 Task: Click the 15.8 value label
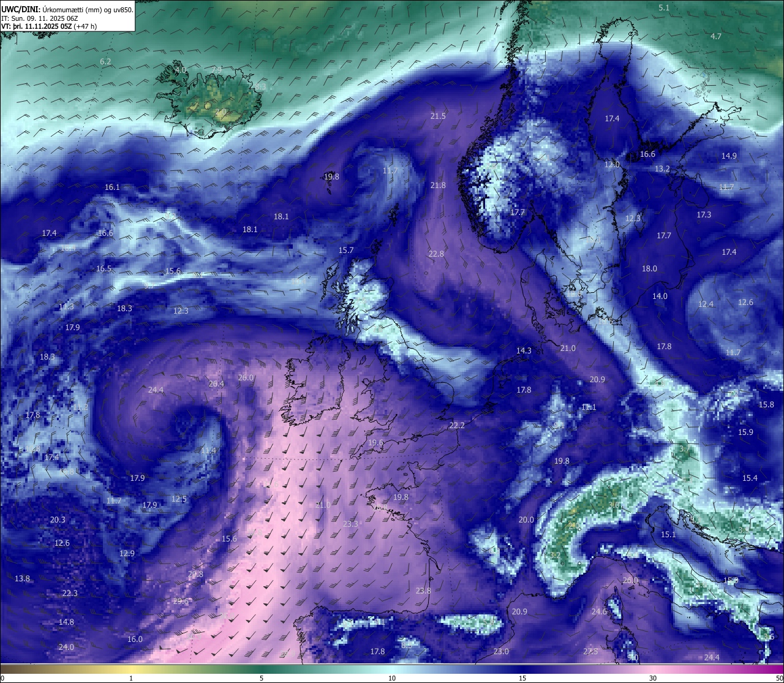point(766,404)
